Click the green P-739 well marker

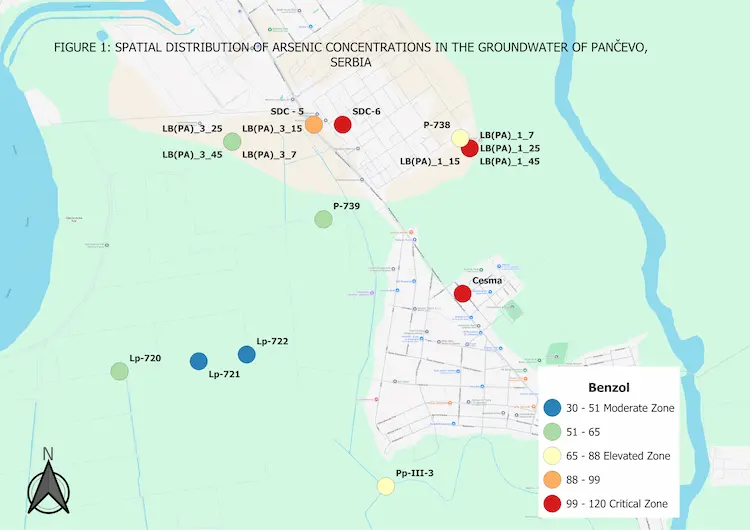coord(323,219)
